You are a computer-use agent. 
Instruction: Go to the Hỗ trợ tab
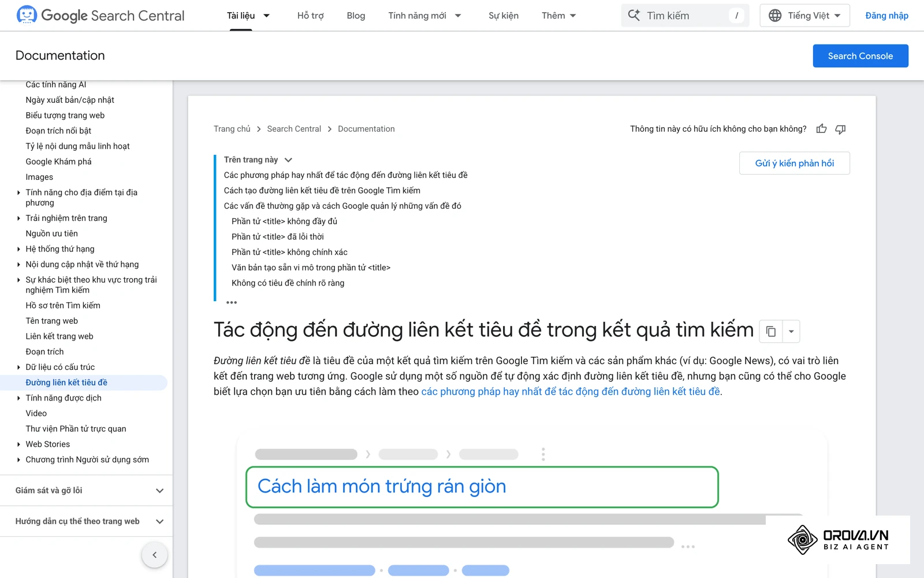pos(310,16)
